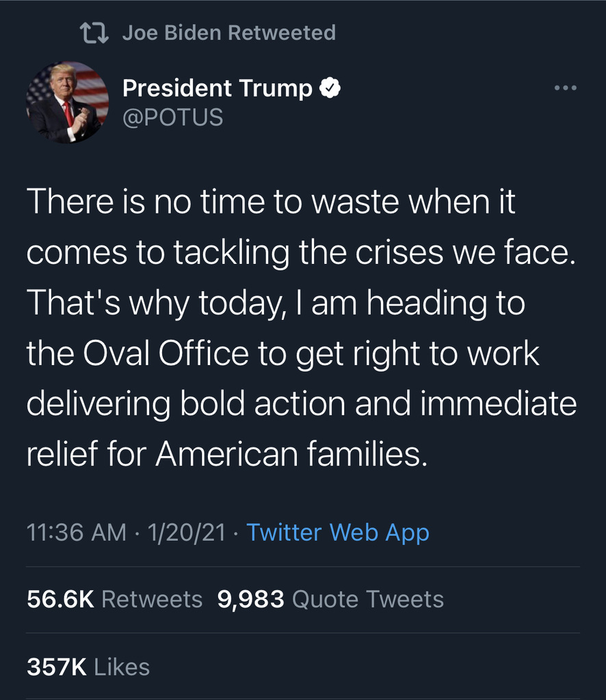This screenshot has height=700, width=606.
Task: Click "American families" at the end of the tweet
Action: [x=291, y=453]
